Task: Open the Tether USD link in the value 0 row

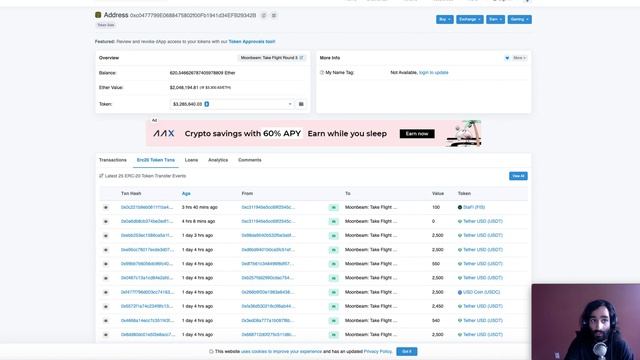Action: [483, 221]
